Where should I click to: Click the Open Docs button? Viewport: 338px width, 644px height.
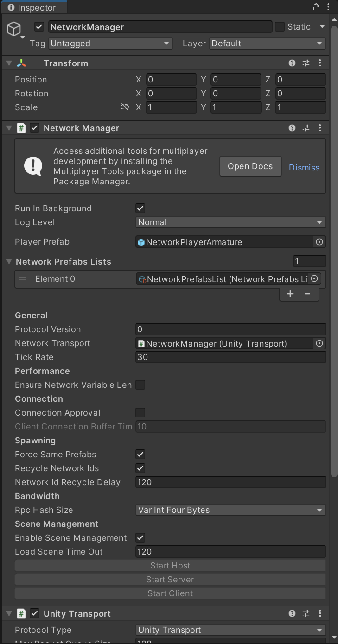(x=250, y=166)
